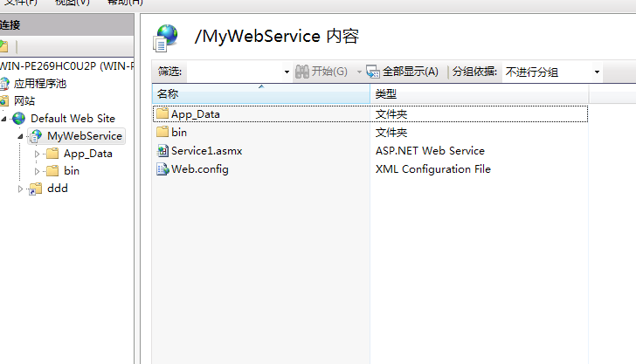Expand the App_Data tree node
The image size is (636, 364).
coord(37,154)
